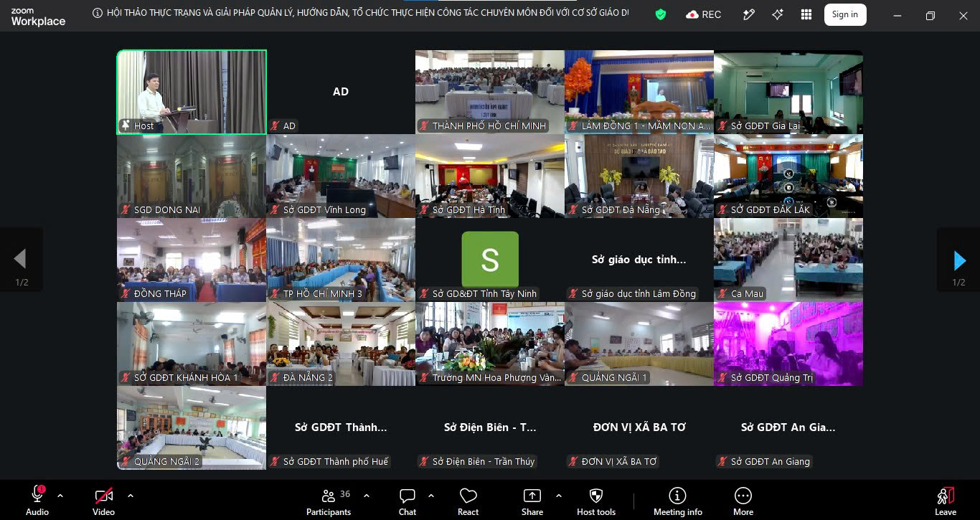Open the More options menu
The image size is (980, 520).
point(743,501)
